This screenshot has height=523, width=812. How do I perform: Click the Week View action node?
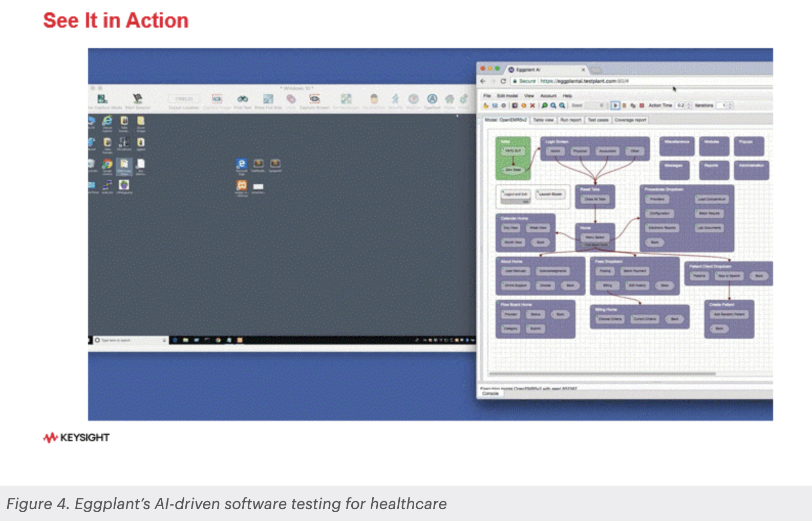[538, 228]
